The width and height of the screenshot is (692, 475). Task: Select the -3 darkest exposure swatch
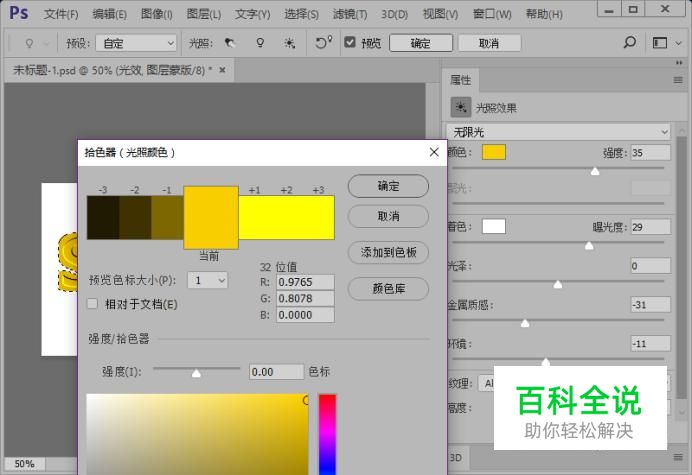103,217
